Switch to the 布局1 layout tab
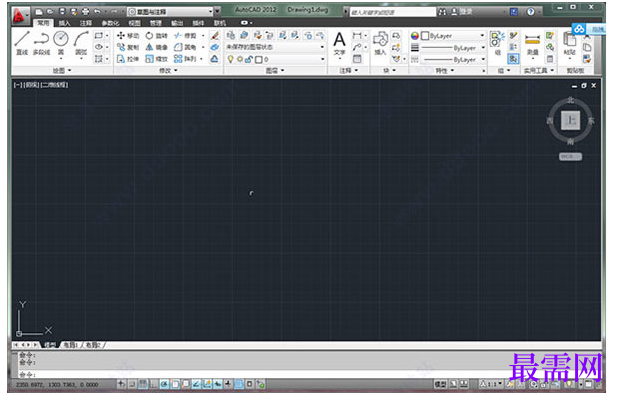The image size is (621, 399). pos(70,345)
